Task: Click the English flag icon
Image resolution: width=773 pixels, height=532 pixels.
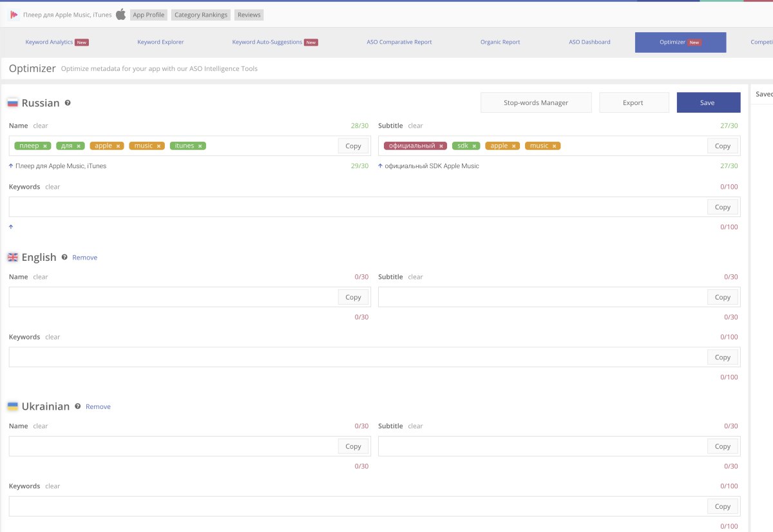Action: click(x=12, y=257)
